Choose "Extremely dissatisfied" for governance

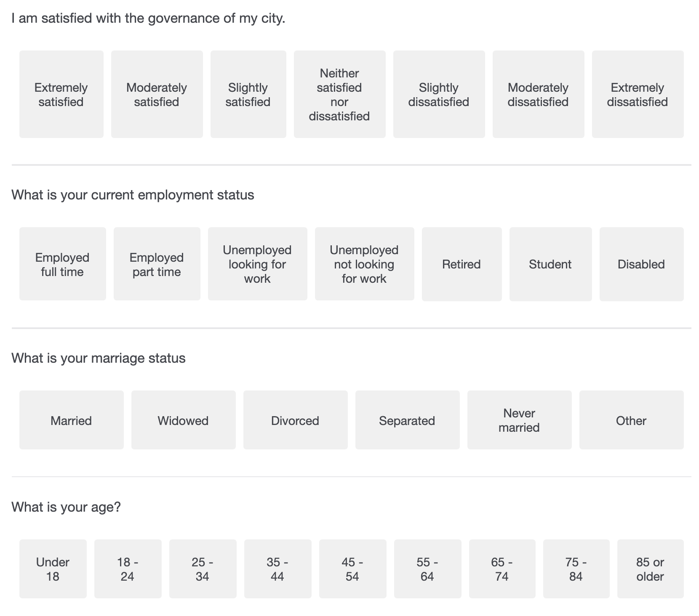point(638,94)
